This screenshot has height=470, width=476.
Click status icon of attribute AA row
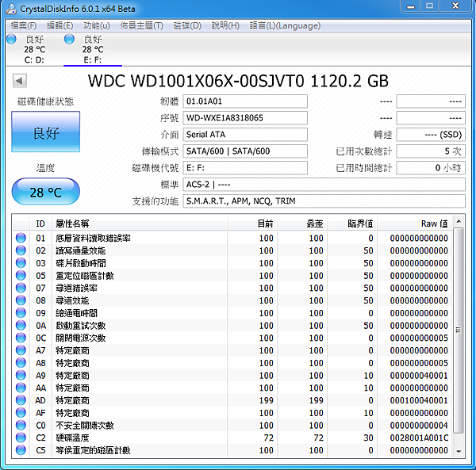[21, 388]
